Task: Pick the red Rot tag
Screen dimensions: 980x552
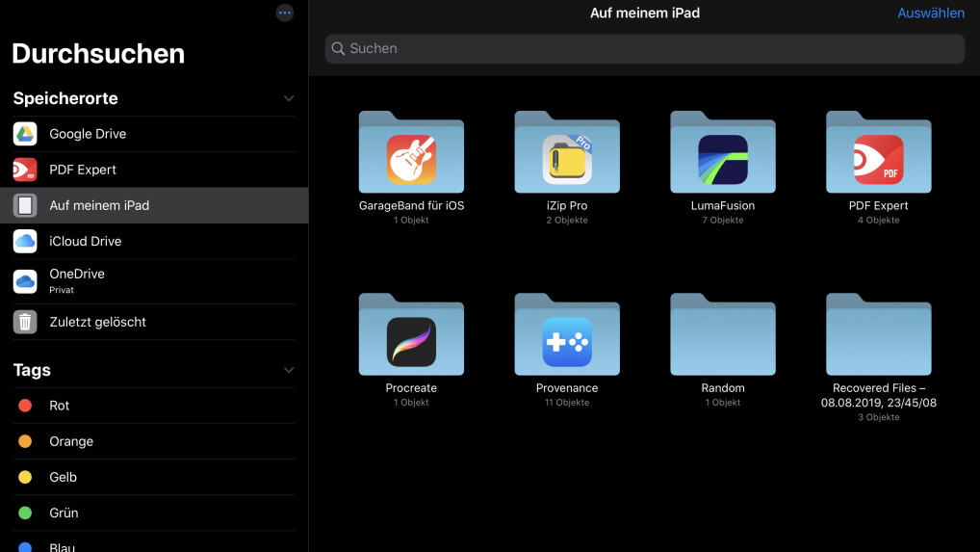Action: point(60,406)
